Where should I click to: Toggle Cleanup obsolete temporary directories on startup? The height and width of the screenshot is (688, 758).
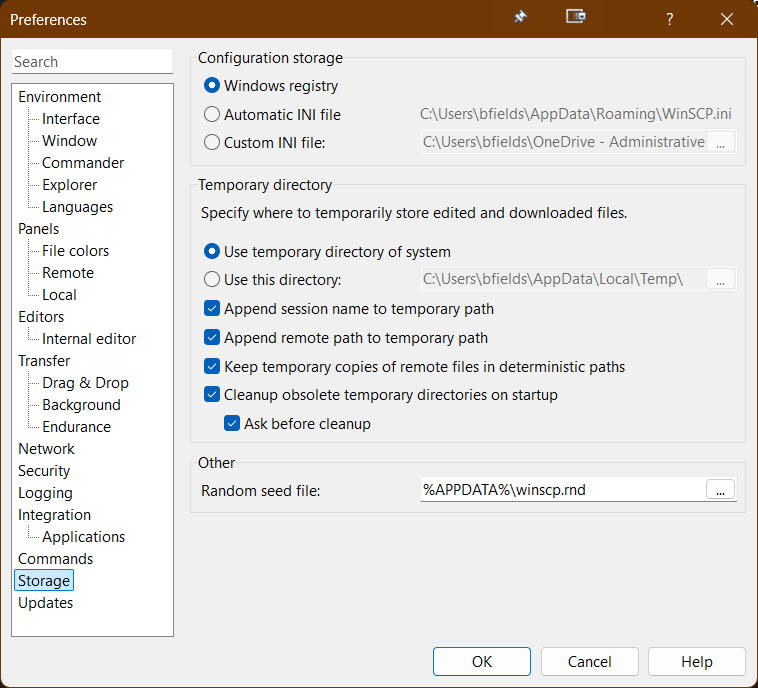tap(212, 395)
